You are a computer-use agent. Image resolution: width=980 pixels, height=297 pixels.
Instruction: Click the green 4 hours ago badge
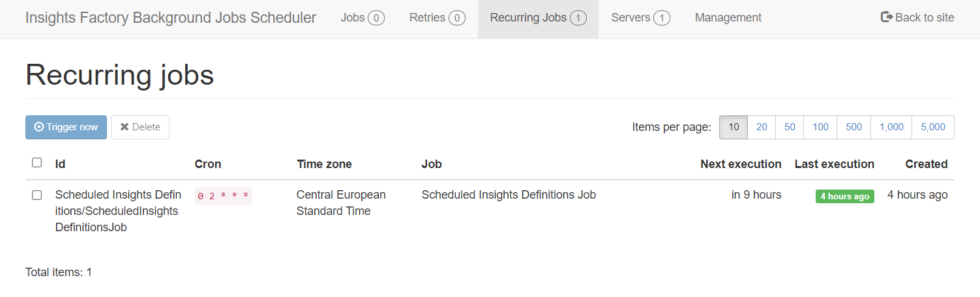pos(844,196)
